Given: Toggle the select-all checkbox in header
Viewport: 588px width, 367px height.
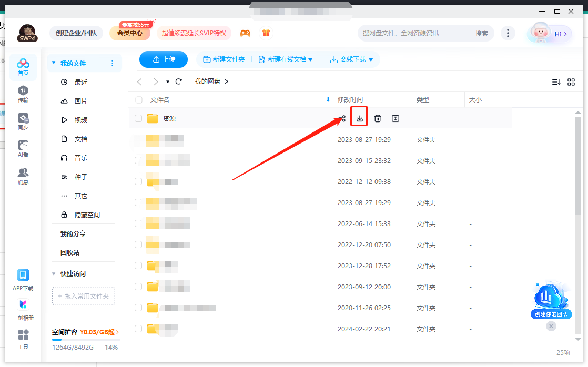Looking at the screenshot, I should (139, 100).
